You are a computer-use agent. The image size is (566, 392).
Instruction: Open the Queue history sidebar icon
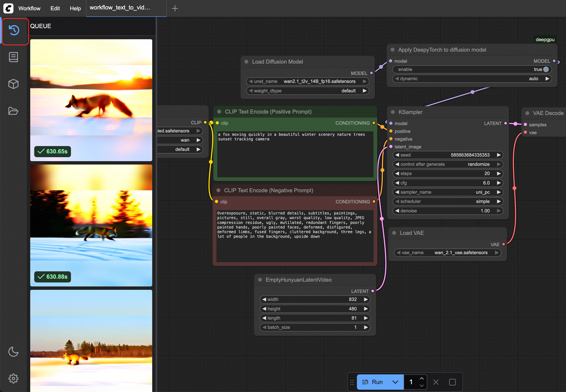pos(14,30)
